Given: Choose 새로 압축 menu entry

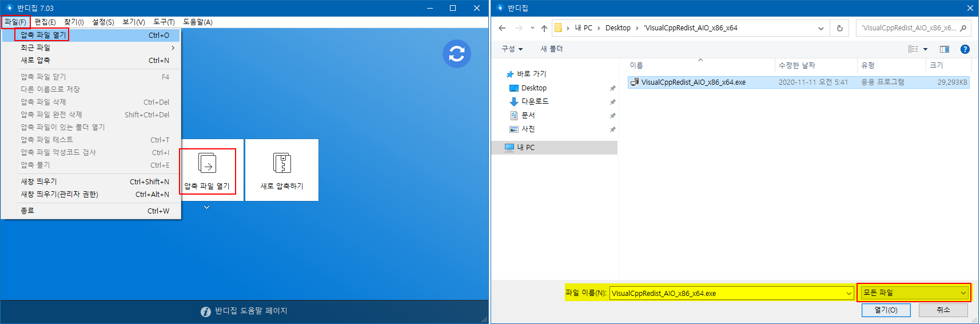Looking at the screenshot, I should tap(91, 60).
